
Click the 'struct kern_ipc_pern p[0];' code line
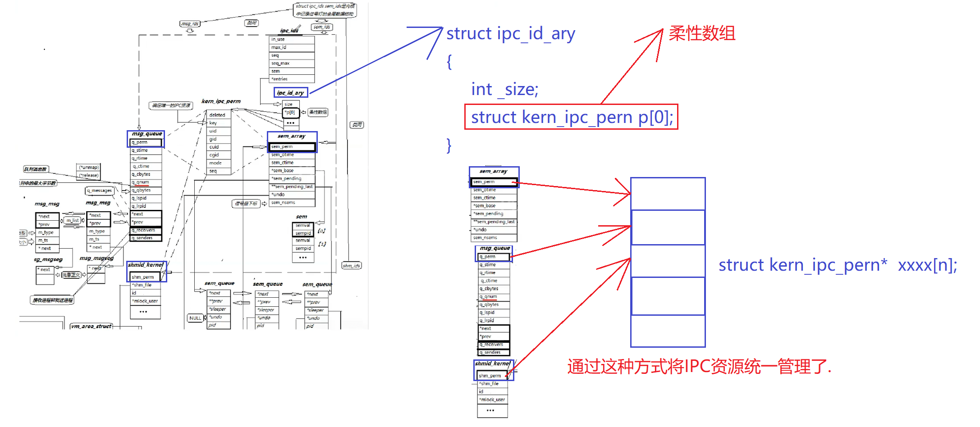(572, 117)
